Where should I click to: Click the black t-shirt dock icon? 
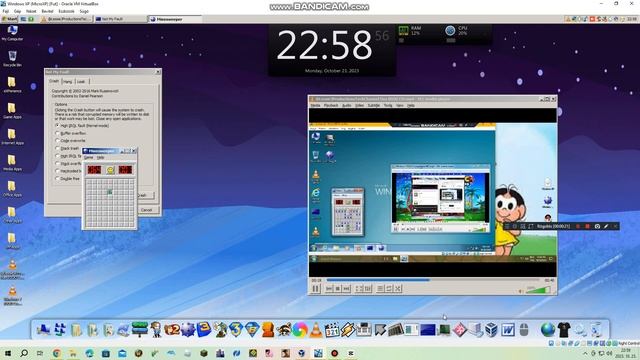tap(564, 329)
